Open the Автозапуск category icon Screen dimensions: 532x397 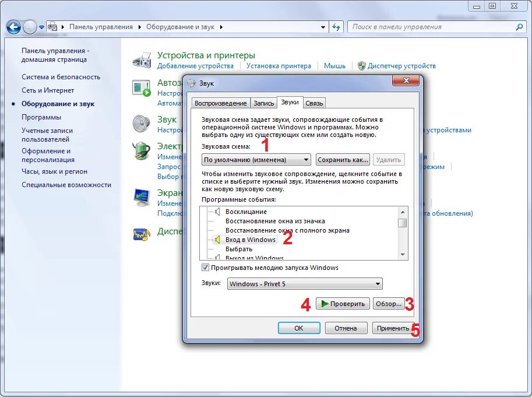tap(142, 88)
